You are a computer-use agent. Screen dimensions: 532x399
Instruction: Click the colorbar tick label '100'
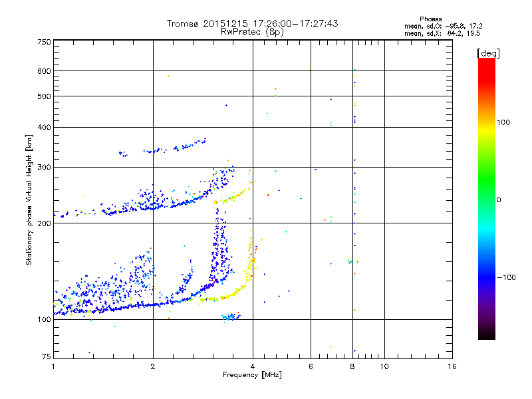coord(503,122)
